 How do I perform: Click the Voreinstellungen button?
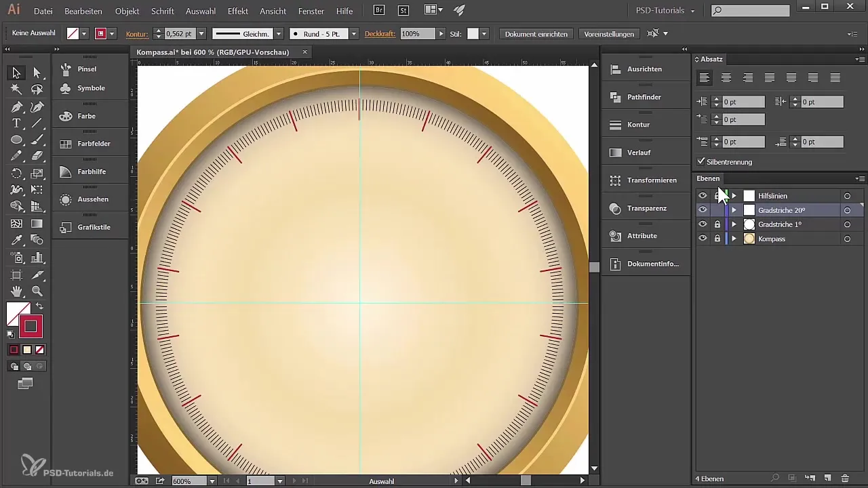click(x=609, y=33)
